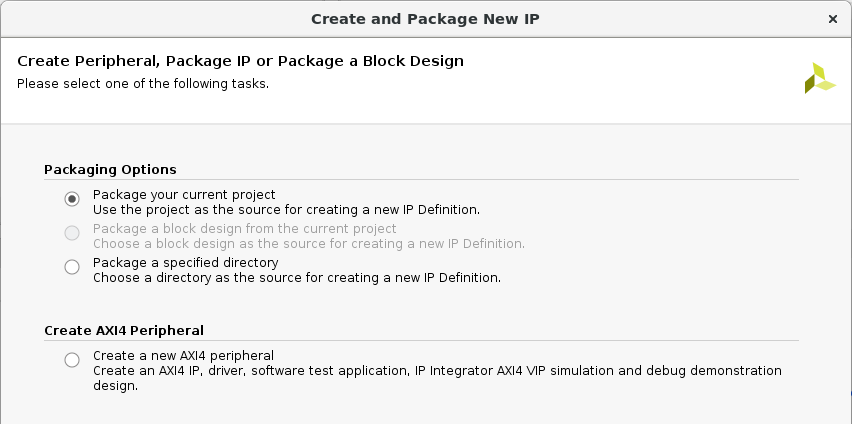Click the 'Create Peripheral, Package IP' header title

(x=241, y=61)
